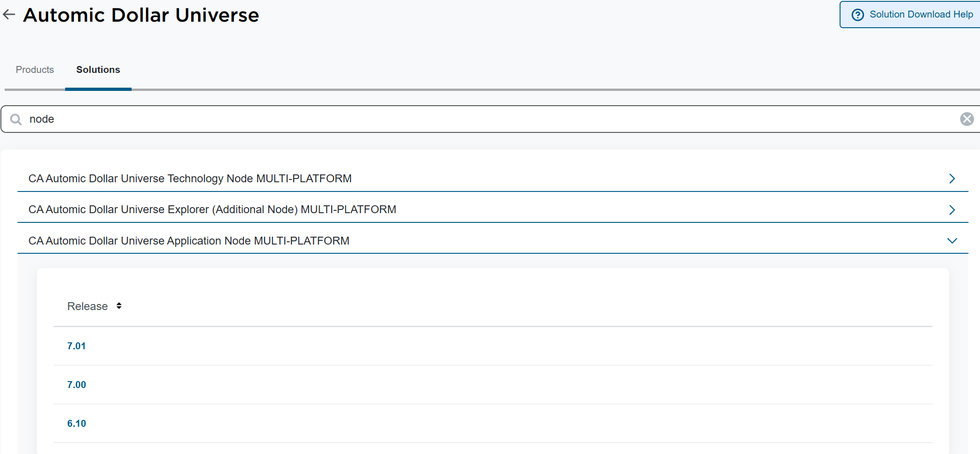
Task: Click the Automic Dollar Universe page heading
Action: click(x=141, y=15)
